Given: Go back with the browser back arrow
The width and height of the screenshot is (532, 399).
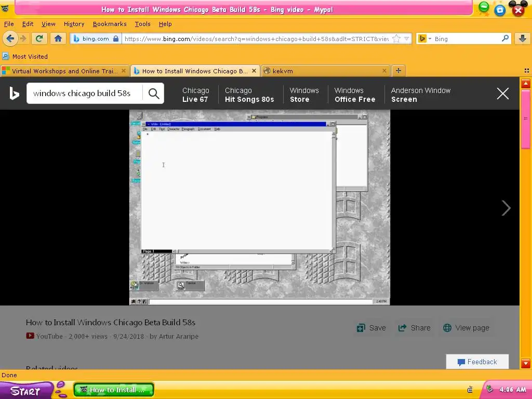Looking at the screenshot, I should [x=10, y=38].
